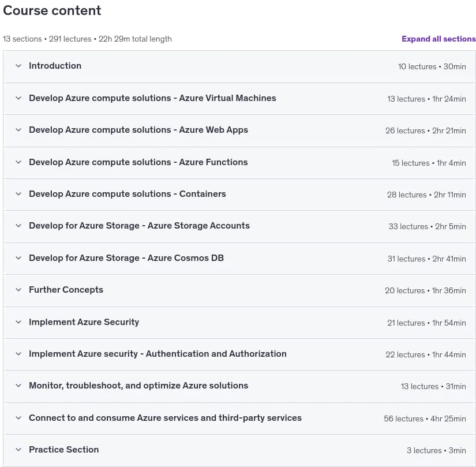The image size is (476, 467).
Task: Open Develop Azure compute solutions - Containers title
Action: pos(127,194)
